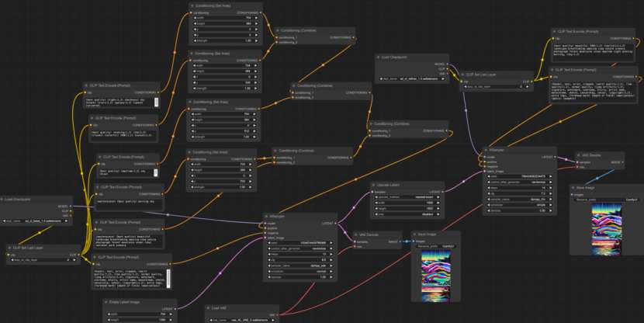Collapse the Upscale Latent node via its title dot
644x323 pixels.
[x=374, y=186]
